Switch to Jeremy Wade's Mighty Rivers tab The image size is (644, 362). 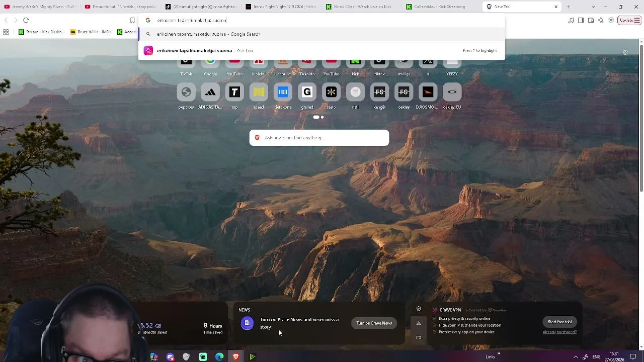[x=39, y=7]
